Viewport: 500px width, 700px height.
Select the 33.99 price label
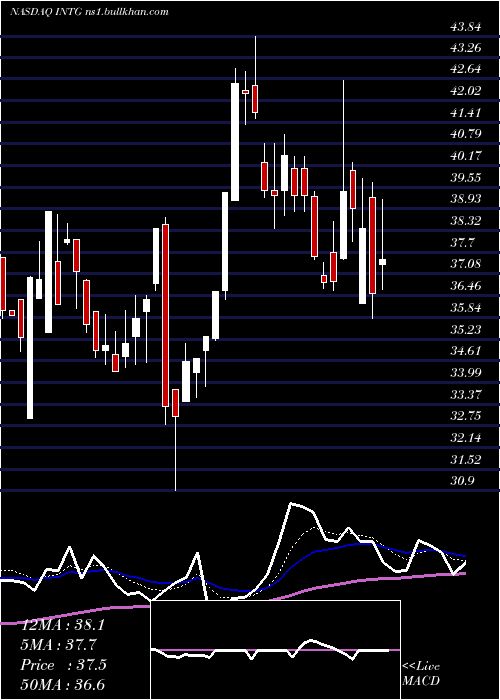click(466, 373)
